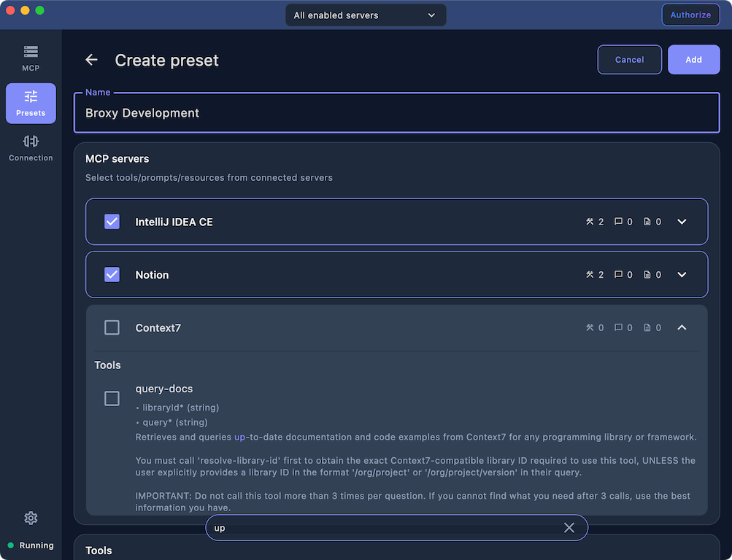Screen dimensions: 732x560
Task: Click the back arrow beside Create preset
Action: coord(90,60)
